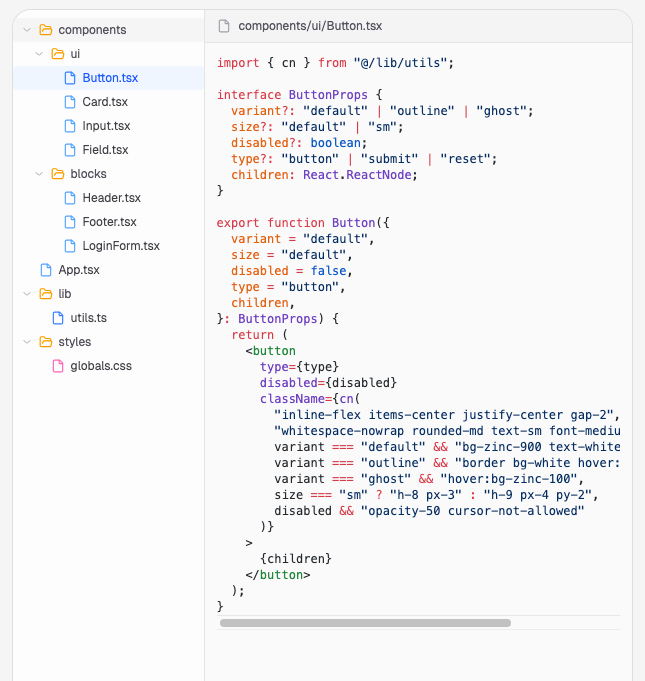Open Field.tsx from the file tree
This screenshot has height=681, width=645.
105,150
